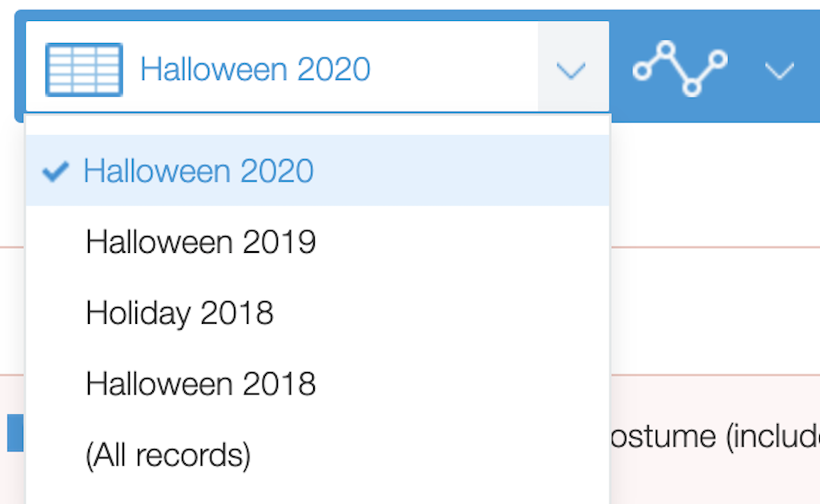Collapse the view list using the selector arrow
The height and width of the screenshot is (504, 820).
click(x=571, y=70)
